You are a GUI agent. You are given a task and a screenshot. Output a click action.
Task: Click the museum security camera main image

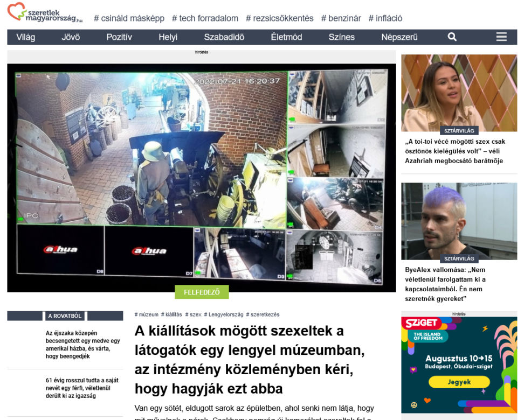click(x=202, y=178)
